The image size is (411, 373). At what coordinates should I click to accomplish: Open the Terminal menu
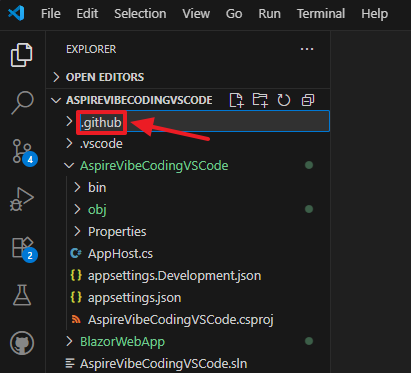tap(321, 14)
